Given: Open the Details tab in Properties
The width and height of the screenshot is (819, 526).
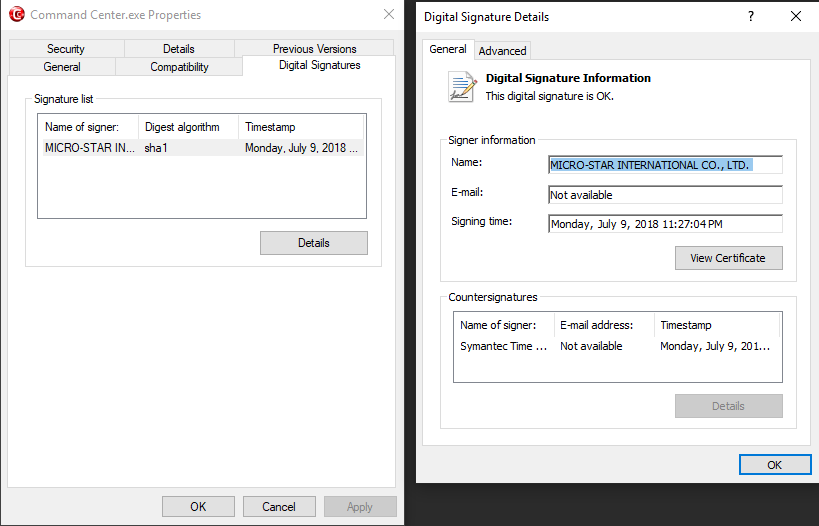Looking at the screenshot, I should click(x=179, y=49).
